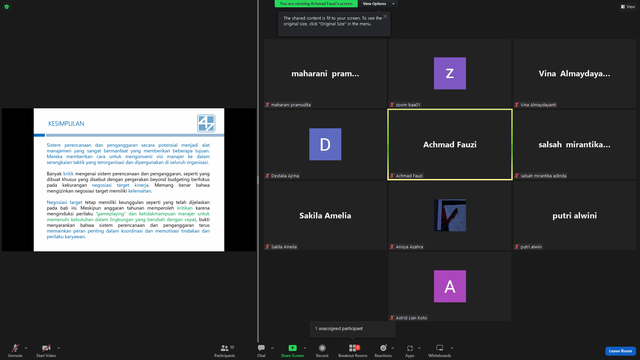Select Vina Almaydayanti's video tile

[574, 73]
